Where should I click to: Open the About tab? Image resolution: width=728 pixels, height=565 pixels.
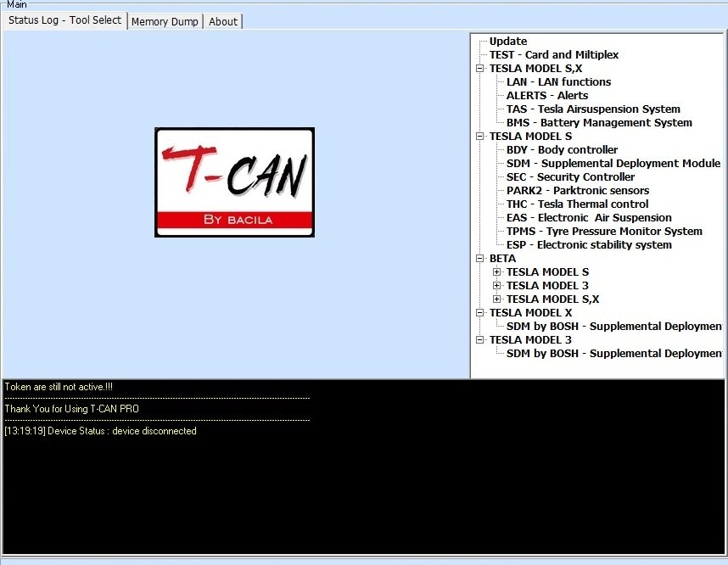pos(223,21)
